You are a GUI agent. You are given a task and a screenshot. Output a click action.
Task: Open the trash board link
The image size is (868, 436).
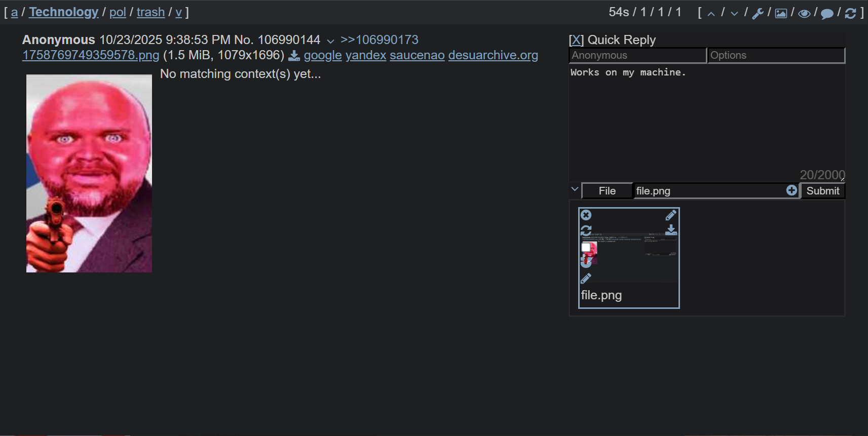[x=150, y=12]
